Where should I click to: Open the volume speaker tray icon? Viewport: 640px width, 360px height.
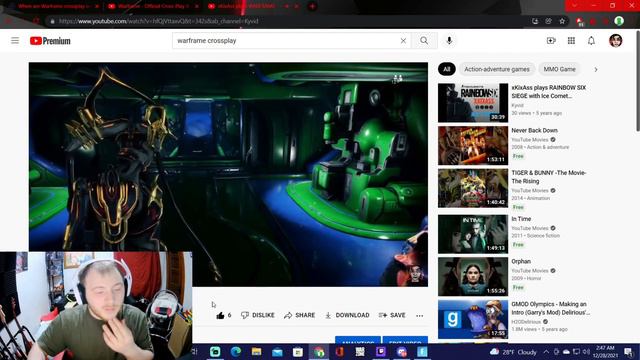coord(586,352)
